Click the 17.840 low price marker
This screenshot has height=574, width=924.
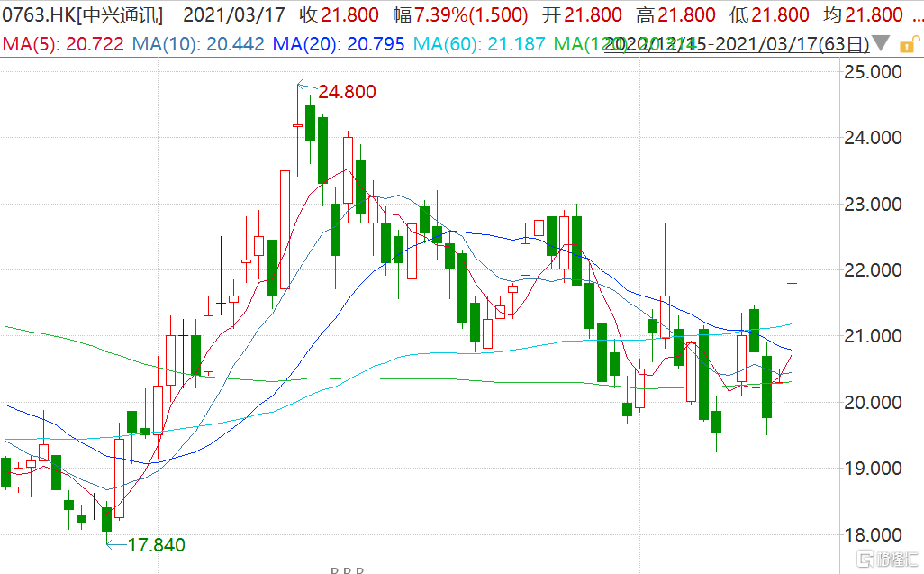[155, 544]
